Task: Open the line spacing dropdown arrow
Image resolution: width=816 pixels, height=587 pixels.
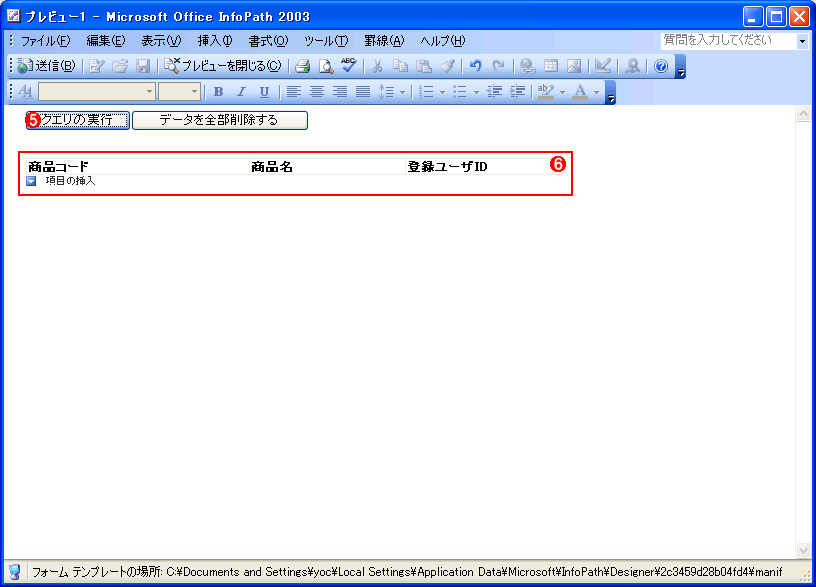Action: (402, 93)
